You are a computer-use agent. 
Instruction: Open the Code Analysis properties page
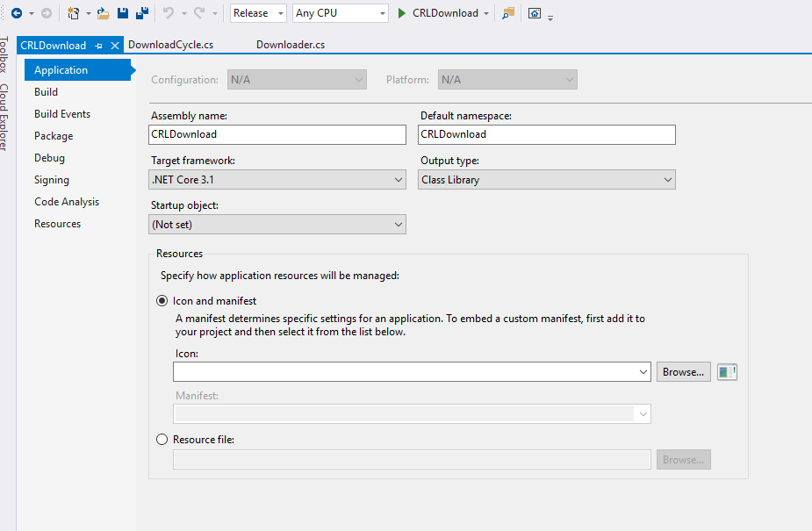click(x=67, y=202)
